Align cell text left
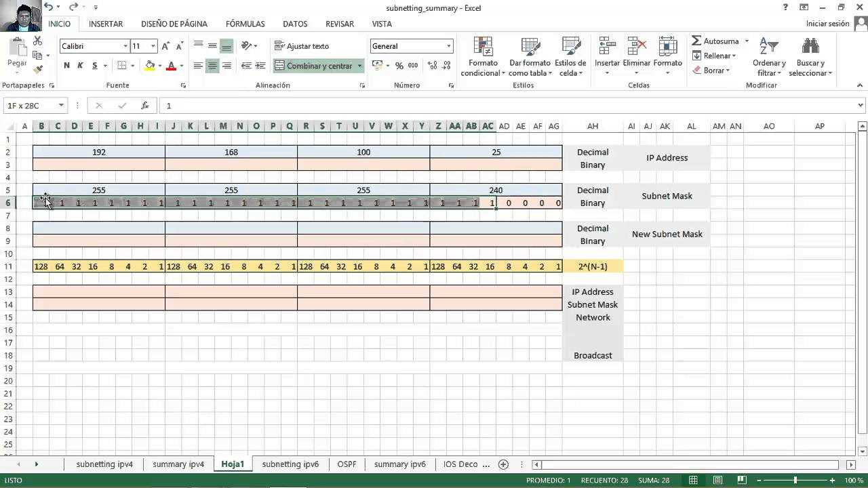 (198, 66)
